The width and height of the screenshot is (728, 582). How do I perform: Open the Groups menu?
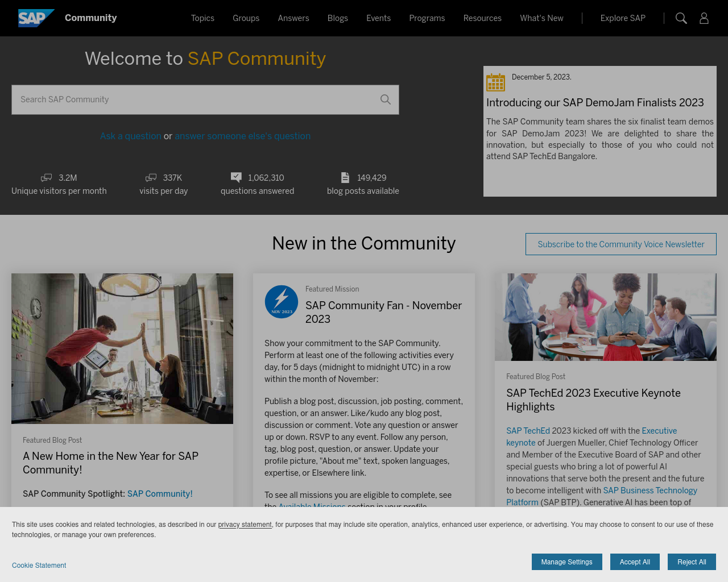pyautogui.click(x=246, y=18)
